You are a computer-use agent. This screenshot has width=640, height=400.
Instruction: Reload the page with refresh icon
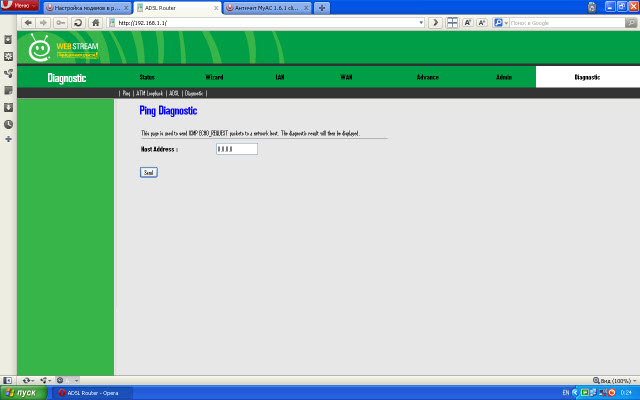coord(78,23)
